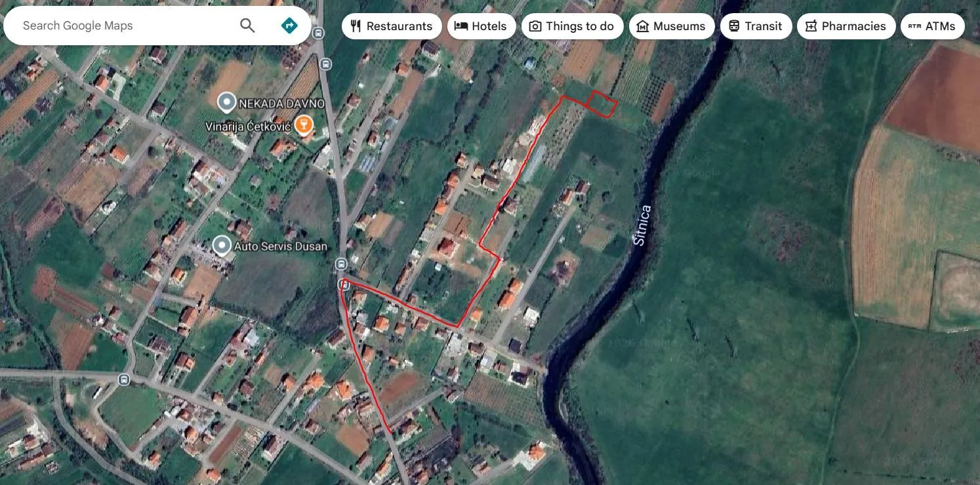Select the Vinarija Ćetković winery marker
This screenshot has height=485, width=980.
coord(302,125)
